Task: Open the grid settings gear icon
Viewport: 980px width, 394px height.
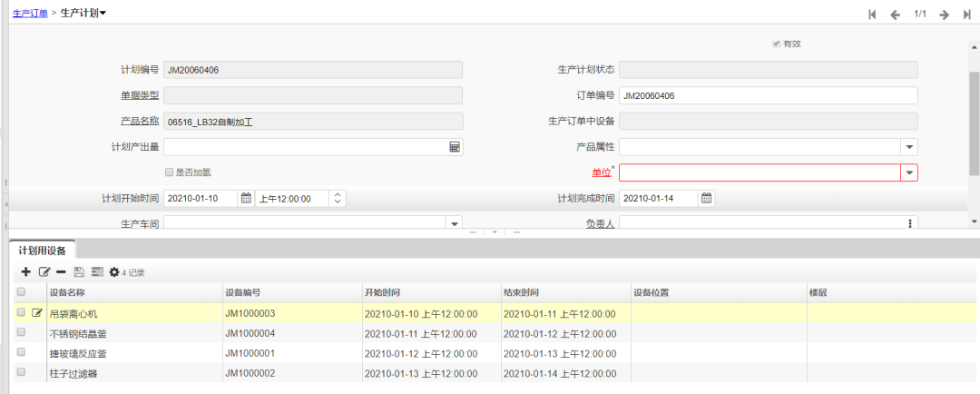Action: click(114, 271)
